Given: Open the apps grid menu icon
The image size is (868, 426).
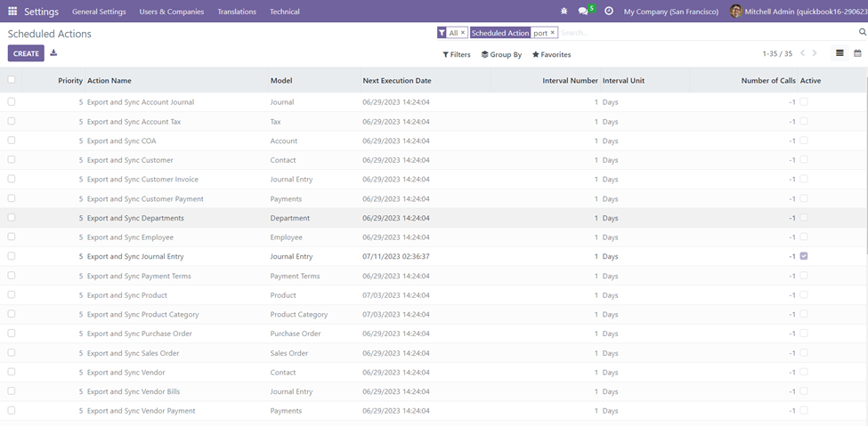Looking at the screenshot, I should [12, 12].
